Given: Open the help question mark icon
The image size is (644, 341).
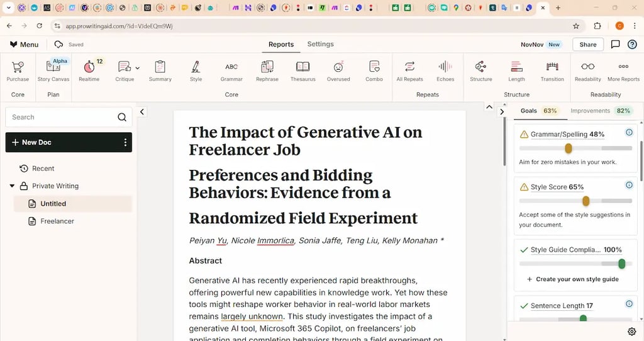Looking at the screenshot, I should (632, 45).
